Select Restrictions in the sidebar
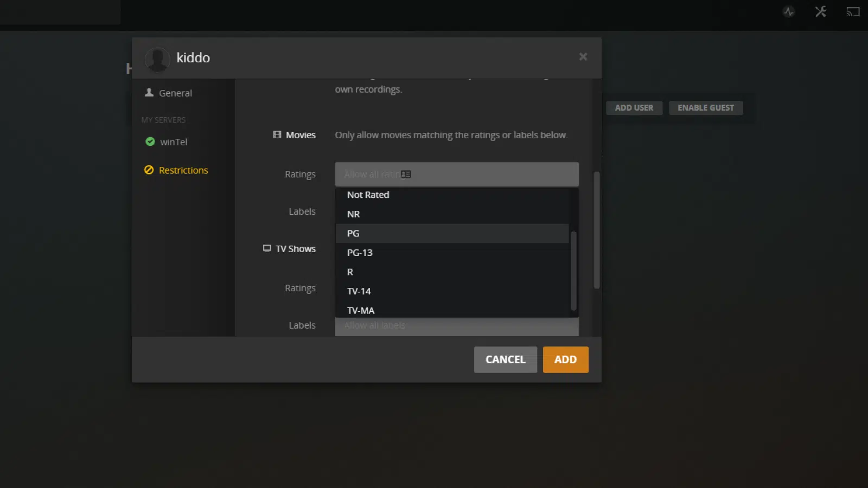Screen dimensions: 868x488 (183, 170)
